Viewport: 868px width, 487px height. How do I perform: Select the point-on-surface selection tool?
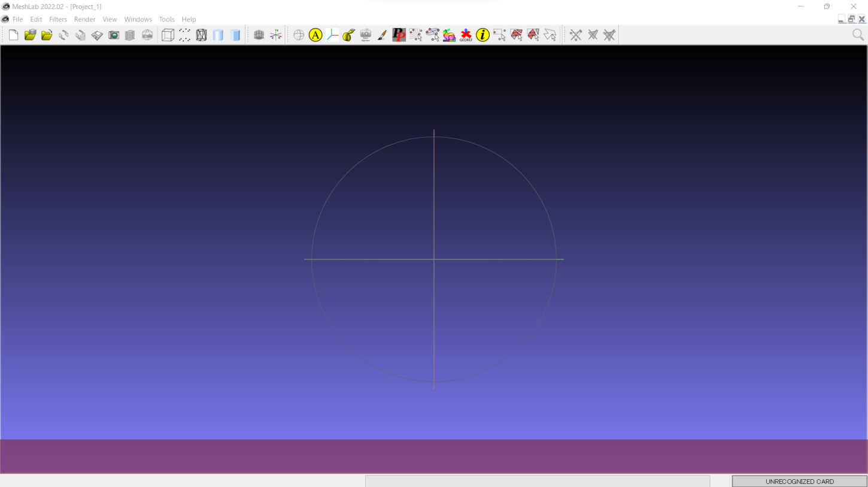pos(433,35)
